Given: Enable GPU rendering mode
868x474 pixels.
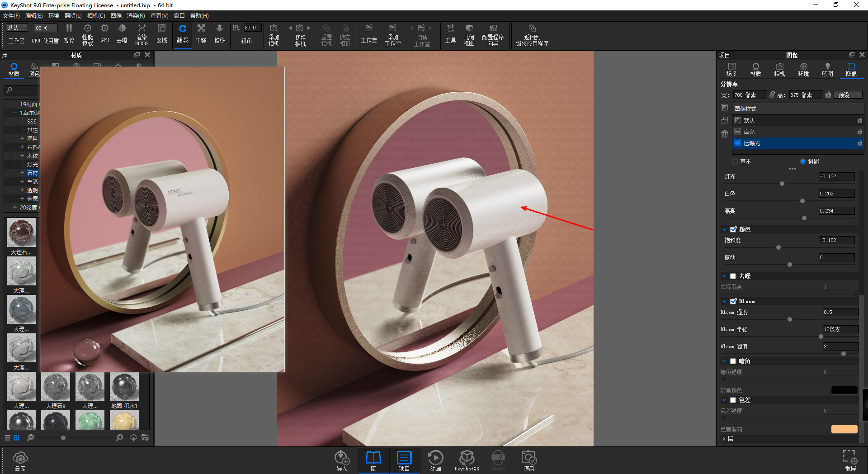Looking at the screenshot, I should click(x=105, y=34).
